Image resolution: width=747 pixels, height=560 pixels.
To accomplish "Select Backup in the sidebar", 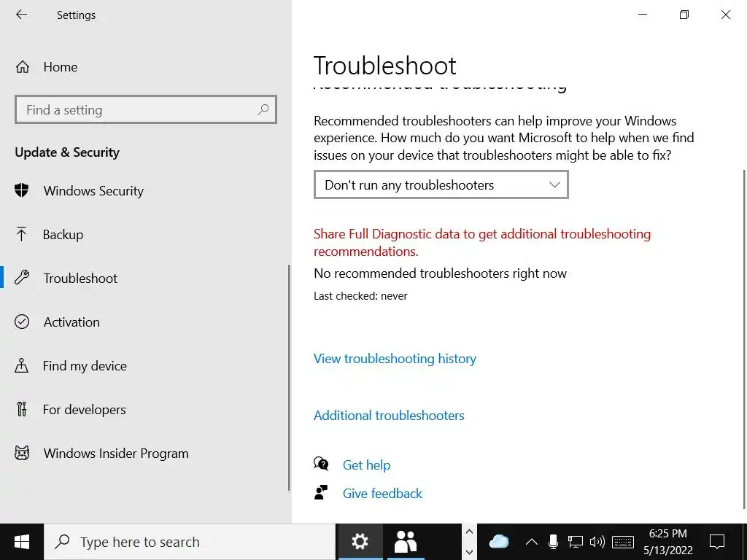I will (63, 235).
